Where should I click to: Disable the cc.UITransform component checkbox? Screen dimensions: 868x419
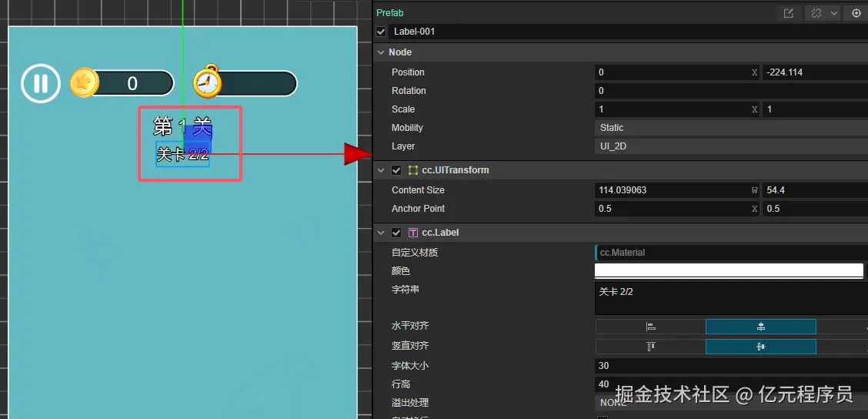pyautogui.click(x=396, y=170)
